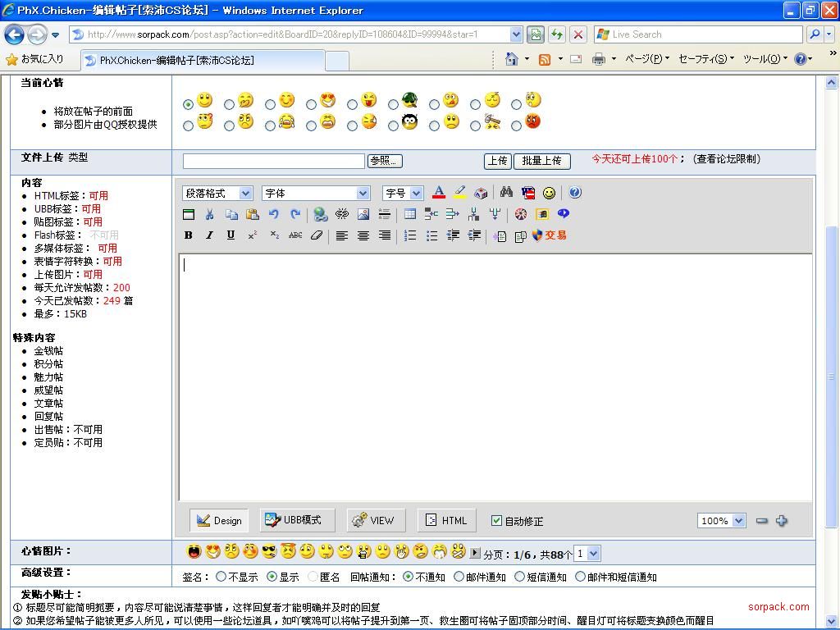The width and height of the screenshot is (840, 630).
Task: Click the insert table icon
Action: tap(409, 214)
